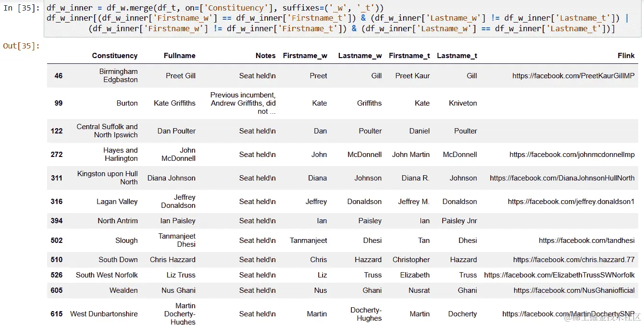Click the Chris Hazzard fullname cell
The height and width of the screenshot is (325, 644).
pyautogui.click(x=173, y=260)
